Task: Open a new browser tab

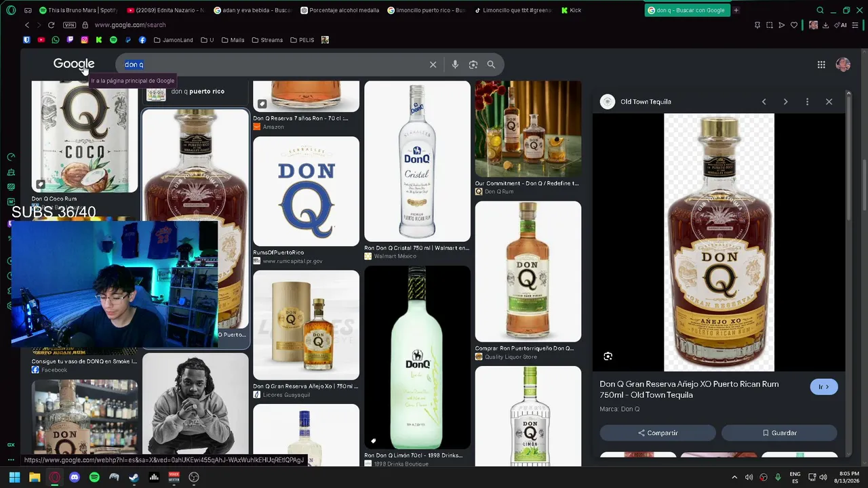Action: click(x=736, y=10)
